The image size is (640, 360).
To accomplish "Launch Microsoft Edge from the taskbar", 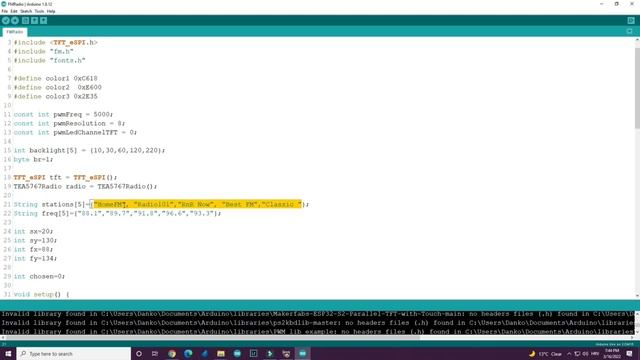I will 188,353.
